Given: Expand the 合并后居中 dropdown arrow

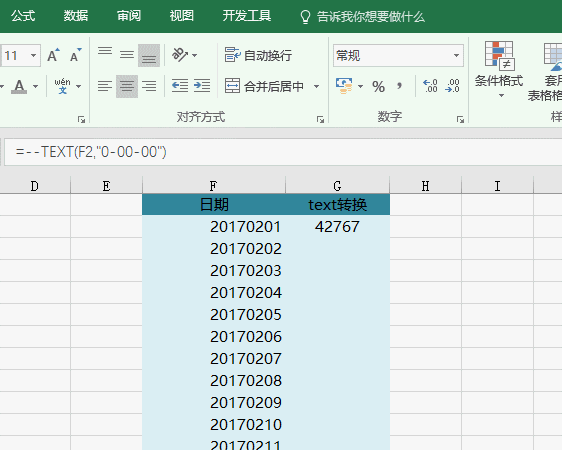Looking at the screenshot, I should click(316, 86).
